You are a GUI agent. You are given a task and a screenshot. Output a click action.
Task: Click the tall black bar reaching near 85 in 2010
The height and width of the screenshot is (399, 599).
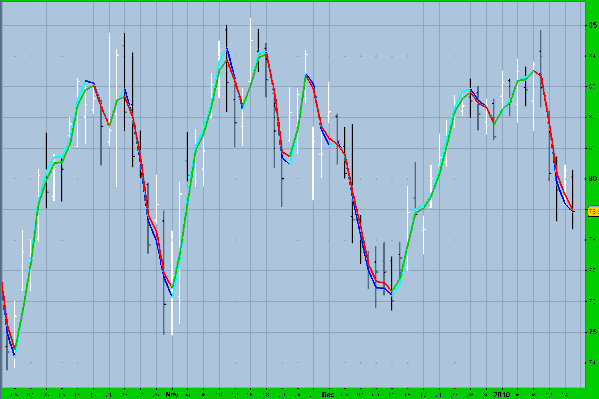tap(541, 69)
